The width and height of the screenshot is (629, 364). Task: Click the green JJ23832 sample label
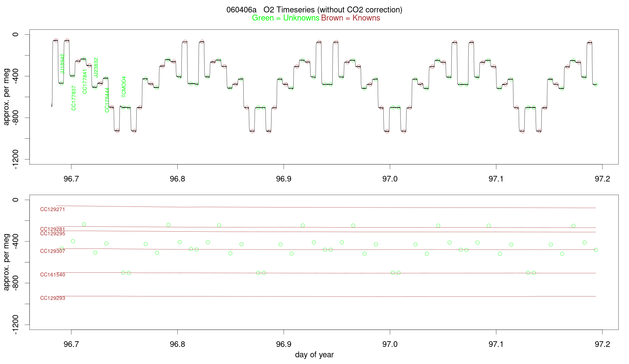click(x=96, y=68)
